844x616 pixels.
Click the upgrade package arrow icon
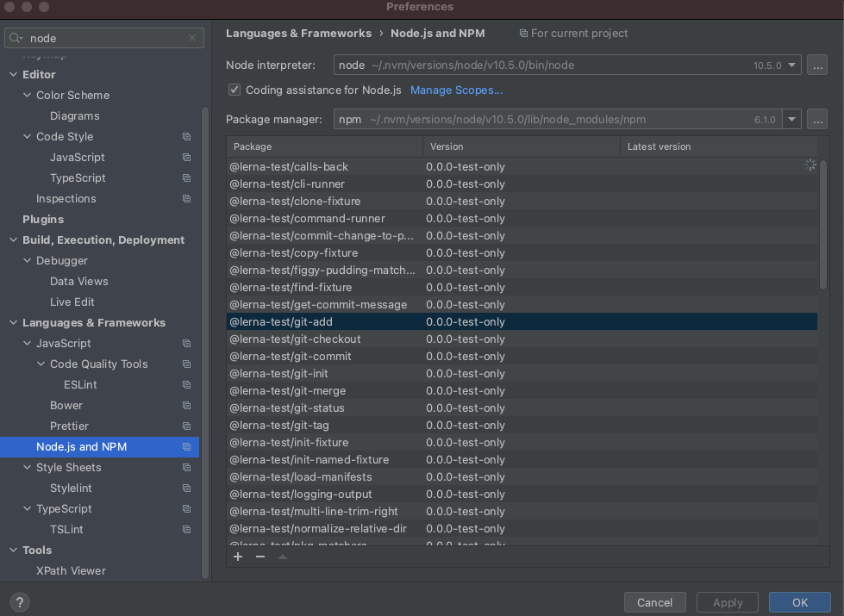(x=282, y=557)
